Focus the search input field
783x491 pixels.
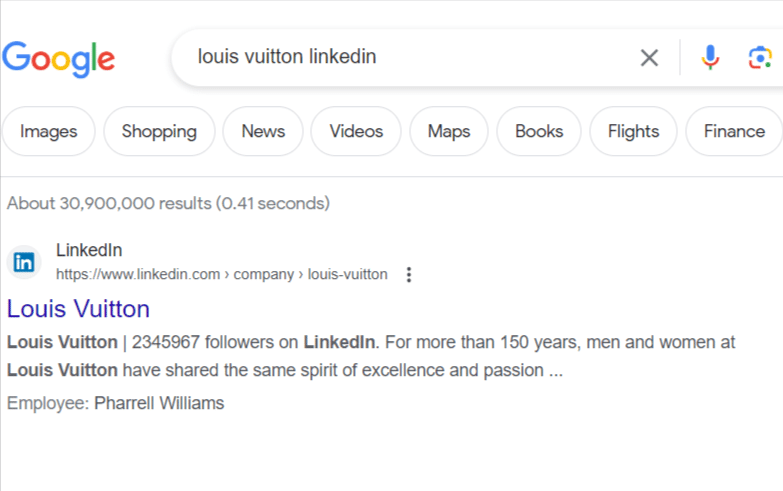click(x=400, y=57)
